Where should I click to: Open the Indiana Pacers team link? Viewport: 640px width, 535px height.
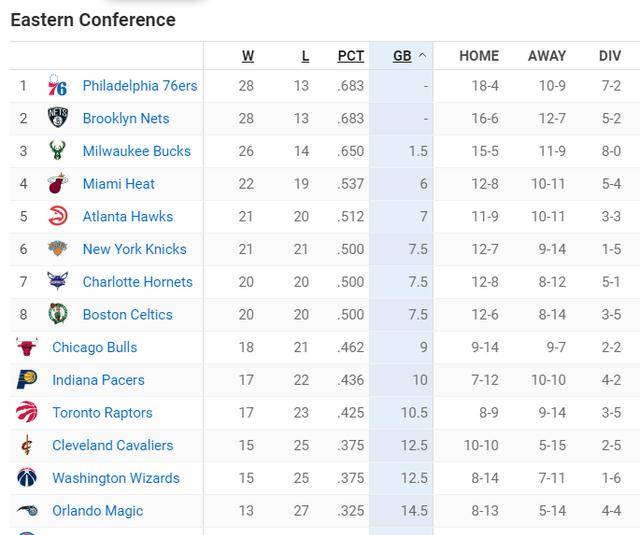[98, 380]
